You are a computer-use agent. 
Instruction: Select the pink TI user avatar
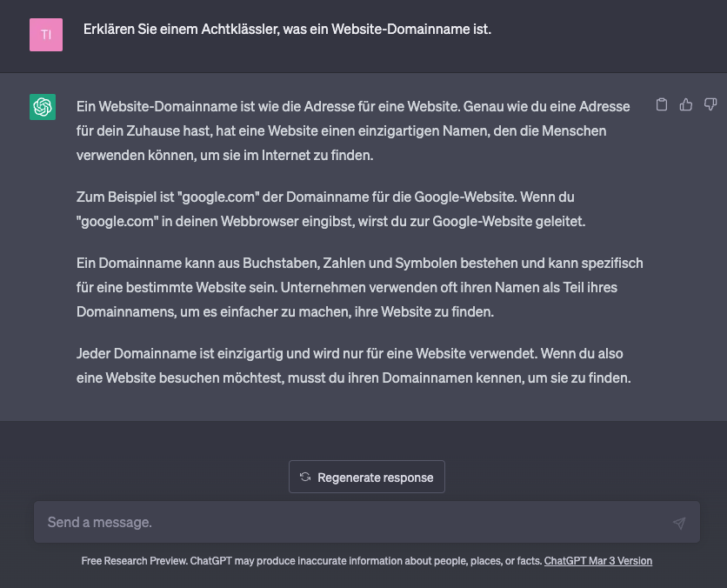(45, 37)
